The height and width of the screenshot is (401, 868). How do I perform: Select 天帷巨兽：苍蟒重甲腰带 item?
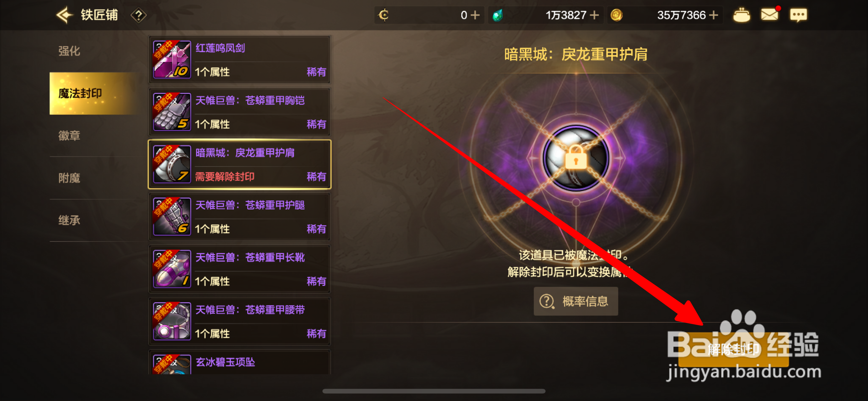click(240, 322)
